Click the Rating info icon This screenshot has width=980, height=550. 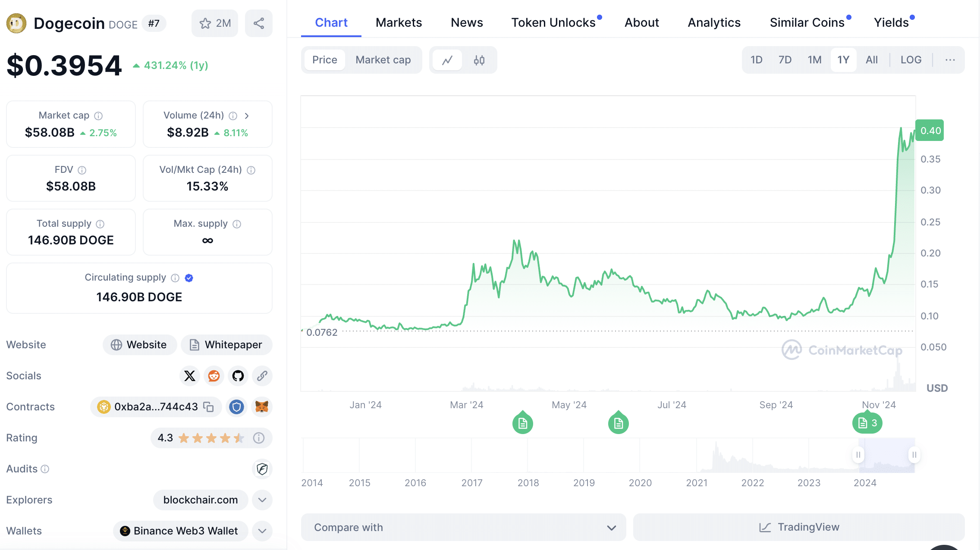click(x=259, y=438)
